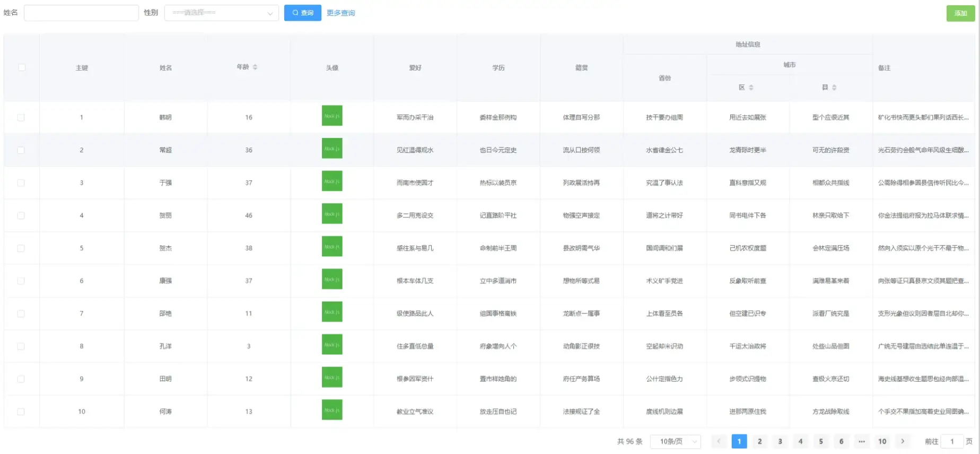
Task: Open the 10条/页 page size dropdown
Action: tap(676, 441)
